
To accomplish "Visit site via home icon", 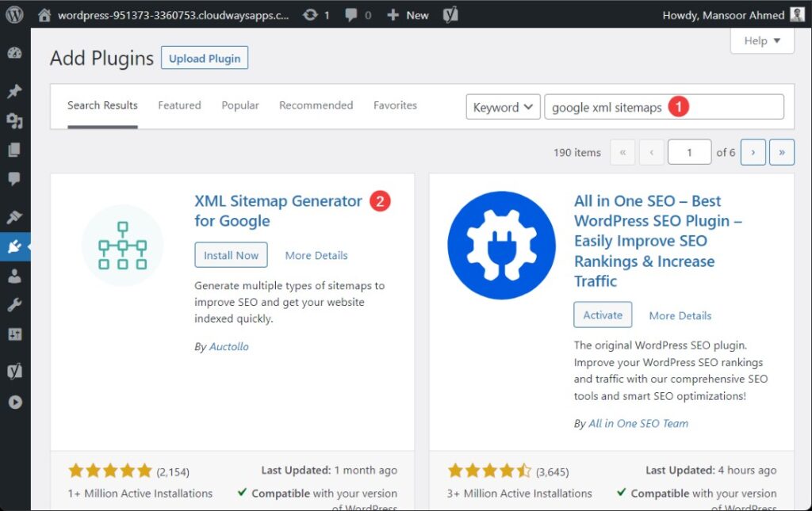I will tap(44, 15).
